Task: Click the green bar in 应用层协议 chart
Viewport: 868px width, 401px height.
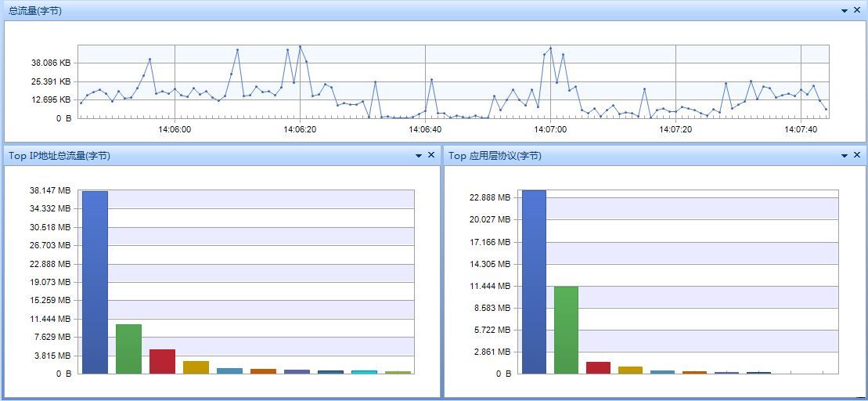Action: point(566,330)
